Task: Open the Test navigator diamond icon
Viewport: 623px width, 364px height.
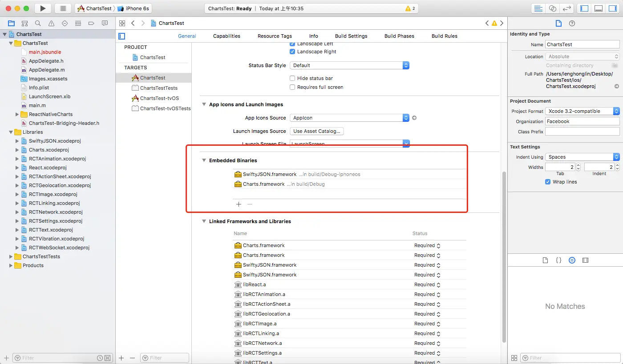Action: 65,23
